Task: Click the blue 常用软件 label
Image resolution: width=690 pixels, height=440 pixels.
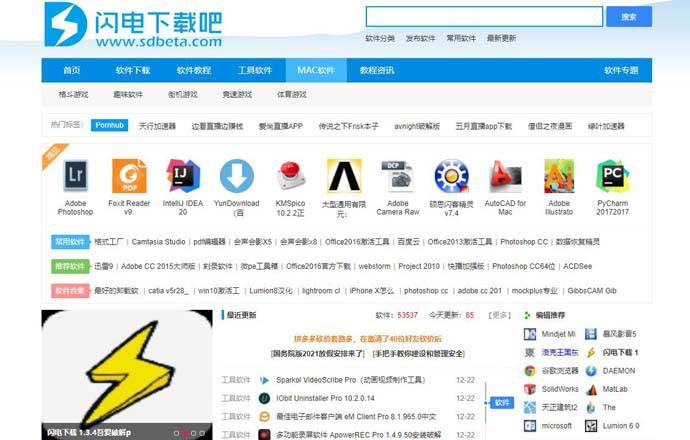Action: (x=70, y=242)
